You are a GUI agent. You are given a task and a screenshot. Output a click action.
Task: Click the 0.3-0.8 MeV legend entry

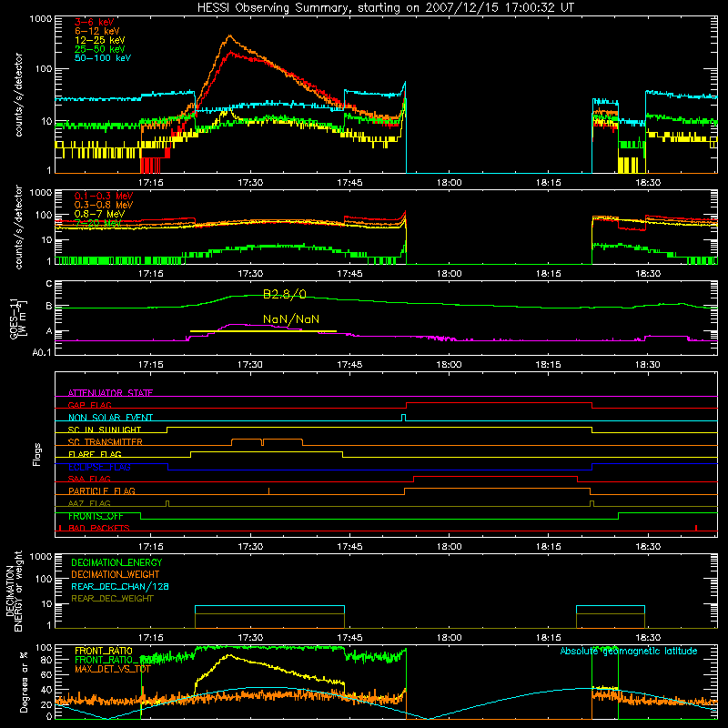tap(104, 205)
